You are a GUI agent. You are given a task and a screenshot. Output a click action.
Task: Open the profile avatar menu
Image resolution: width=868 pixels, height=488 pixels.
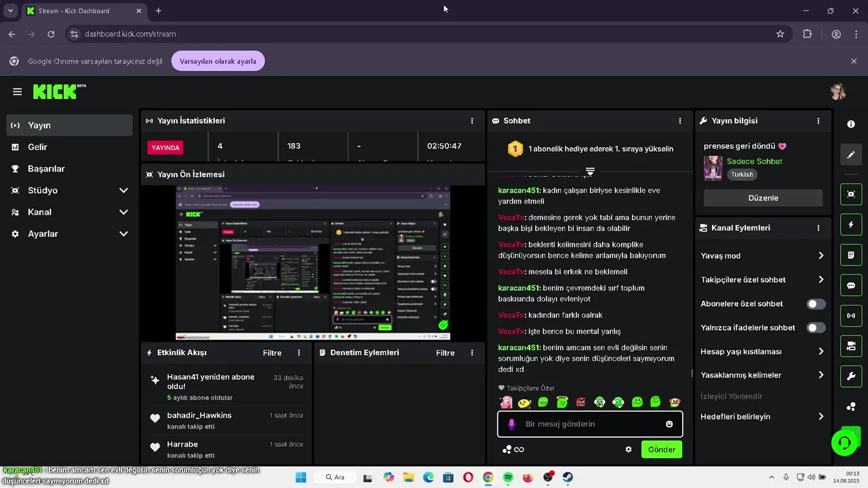point(837,91)
